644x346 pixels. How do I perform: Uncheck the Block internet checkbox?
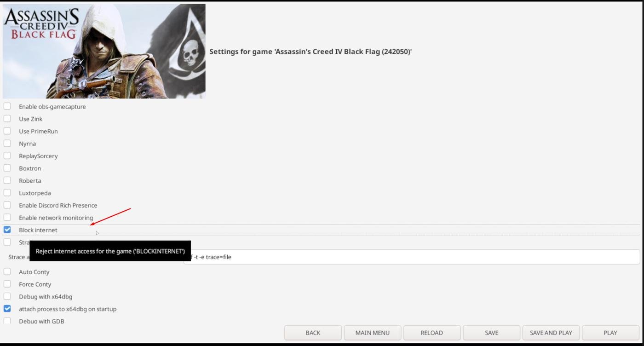(x=7, y=230)
